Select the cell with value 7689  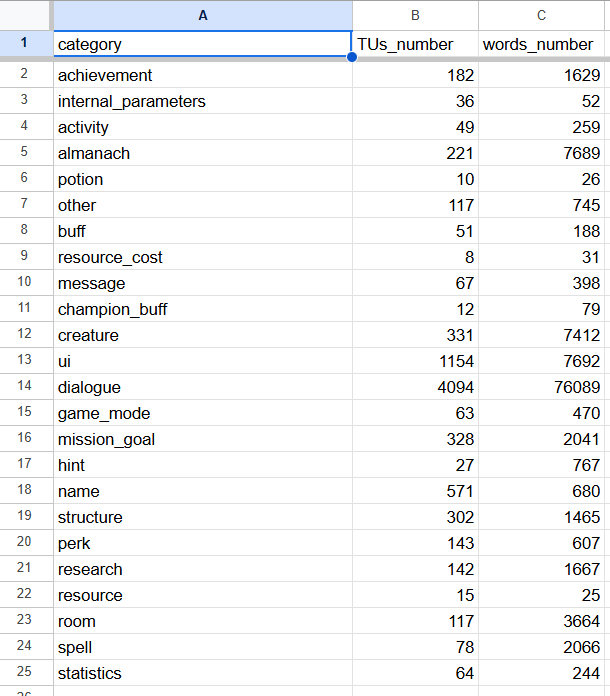543,153
